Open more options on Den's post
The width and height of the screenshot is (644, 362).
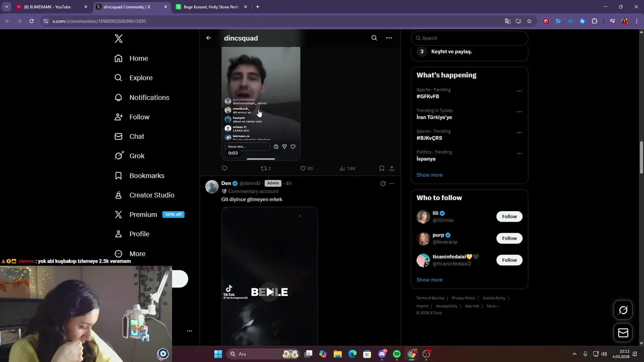392,184
